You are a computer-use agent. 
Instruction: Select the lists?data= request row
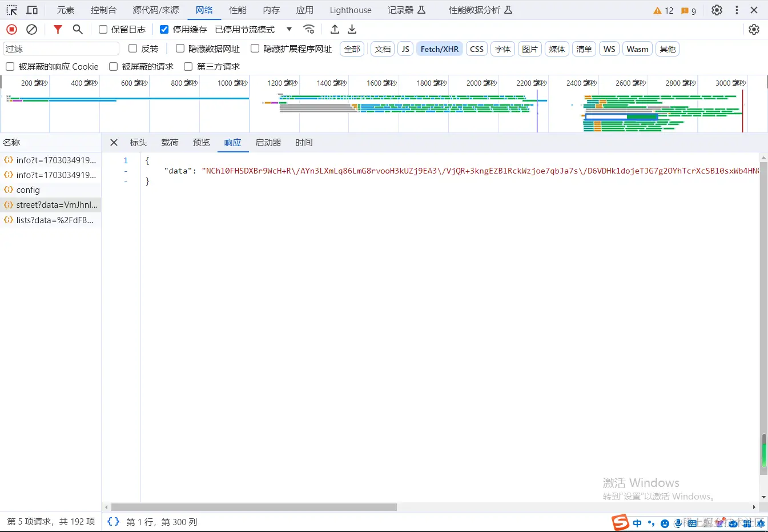click(x=51, y=220)
